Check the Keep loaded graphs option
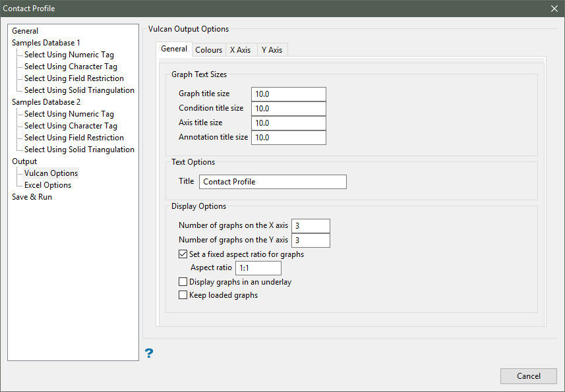This screenshot has height=392, width=565. point(183,295)
